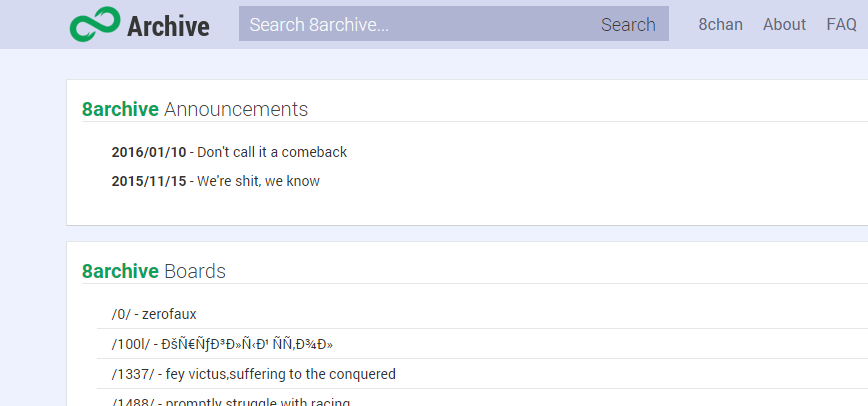The height and width of the screenshot is (406, 868).
Task: Click the 8archive Boards heading
Action: pyautogui.click(x=154, y=271)
